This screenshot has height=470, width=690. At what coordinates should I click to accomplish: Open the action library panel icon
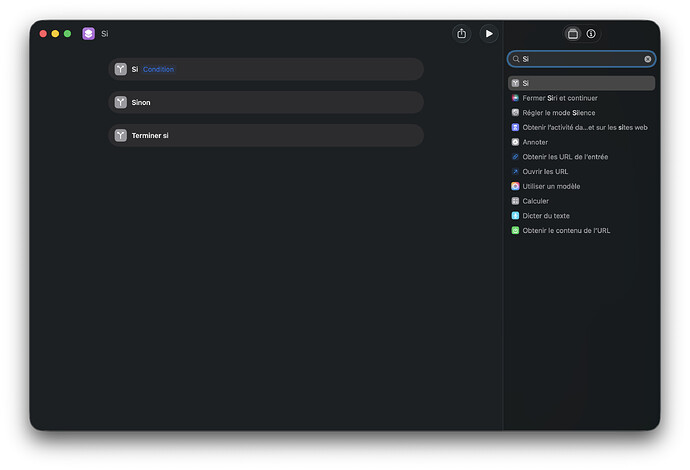[572, 34]
